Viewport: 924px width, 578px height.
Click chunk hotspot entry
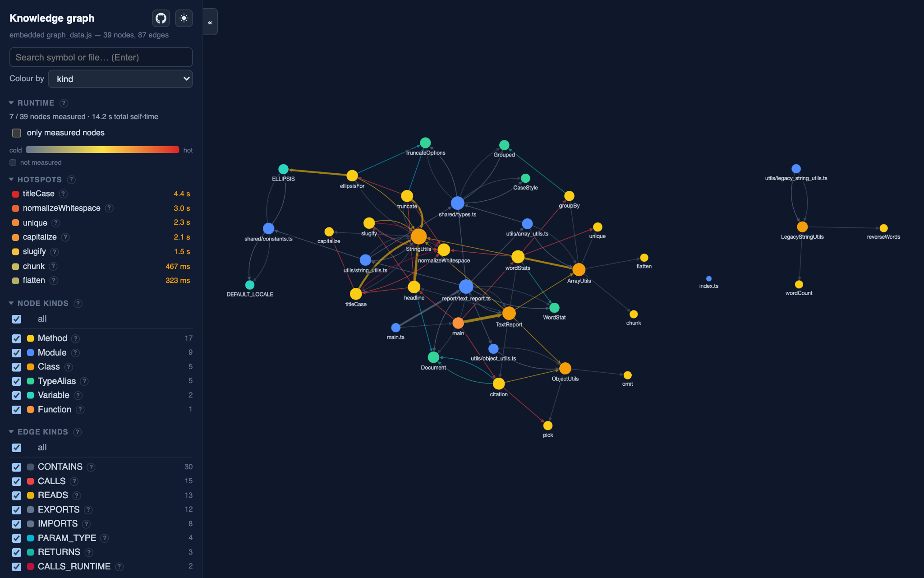34,266
